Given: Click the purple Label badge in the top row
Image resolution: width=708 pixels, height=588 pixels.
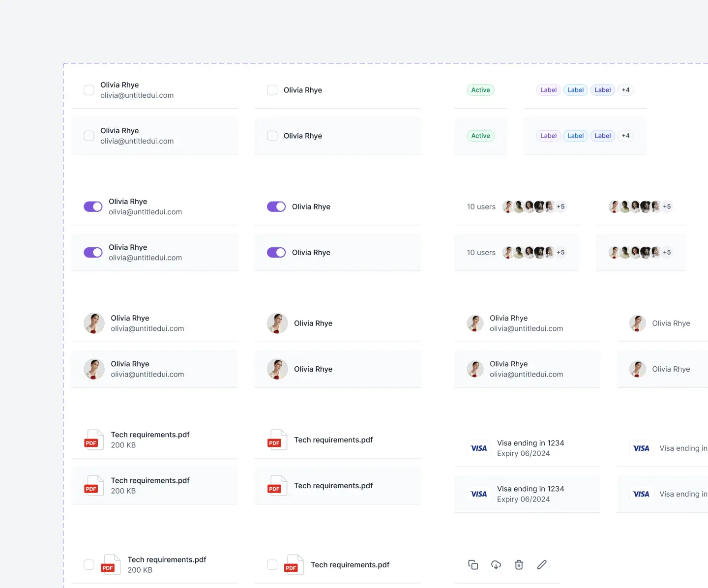Looking at the screenshot, I should click(x=548, y=90).
